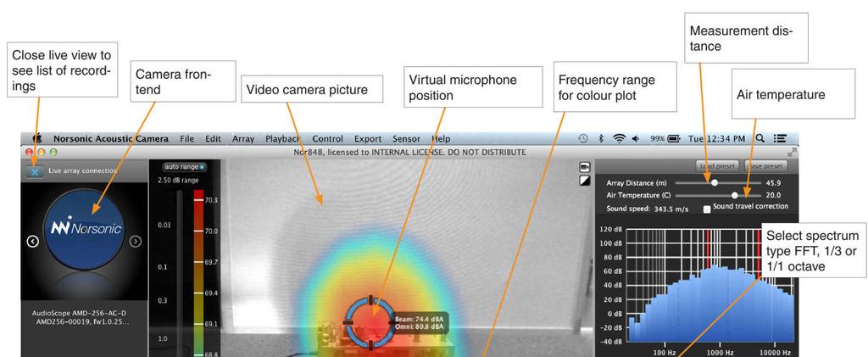Open Spotlight search magnifier icon
This screenshot has height=357, width=868.
click(760, 139)
